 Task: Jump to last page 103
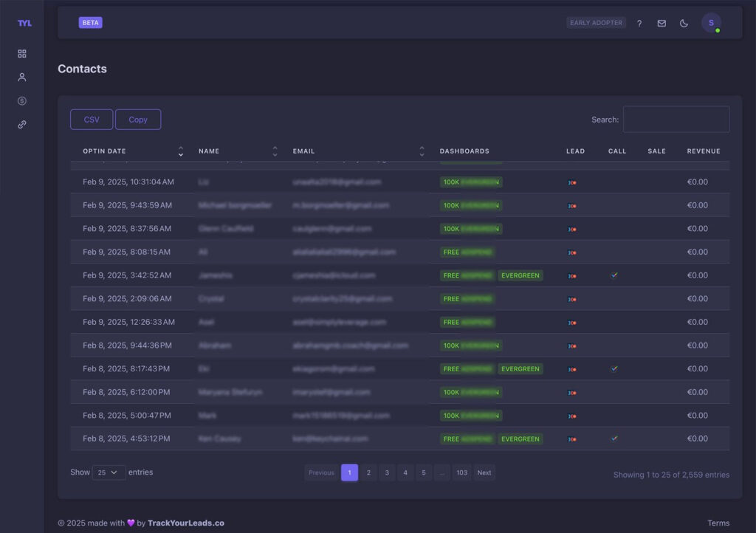462,472
